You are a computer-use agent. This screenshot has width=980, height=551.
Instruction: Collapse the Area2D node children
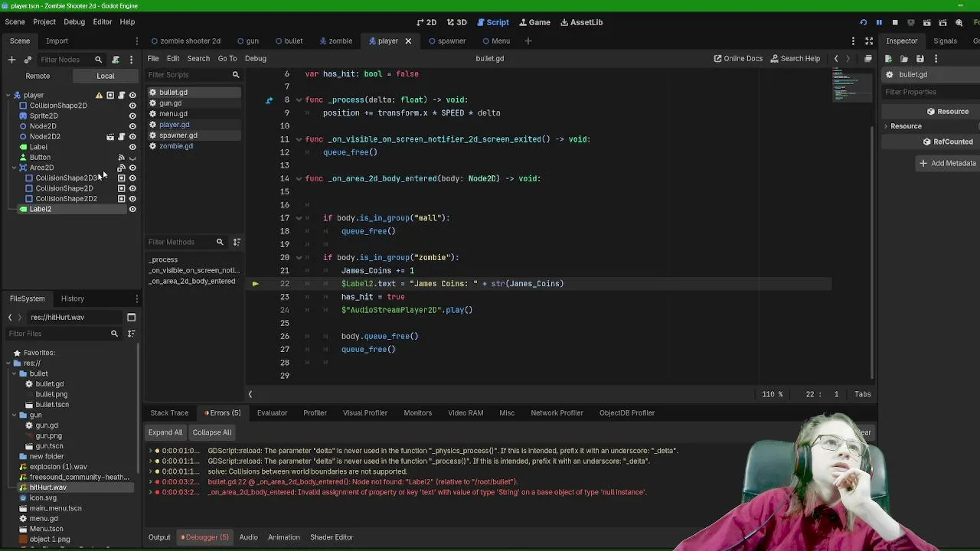[15, 168]
